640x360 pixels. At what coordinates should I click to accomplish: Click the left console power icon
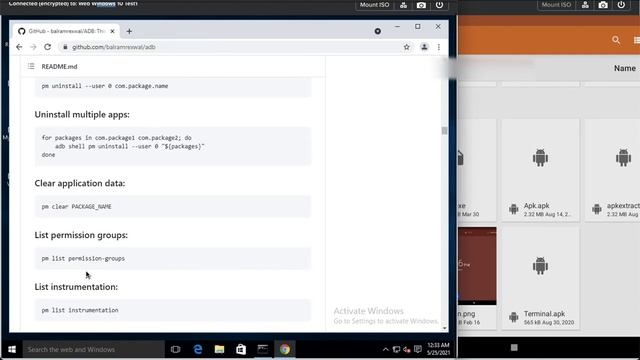click(439, 5)
